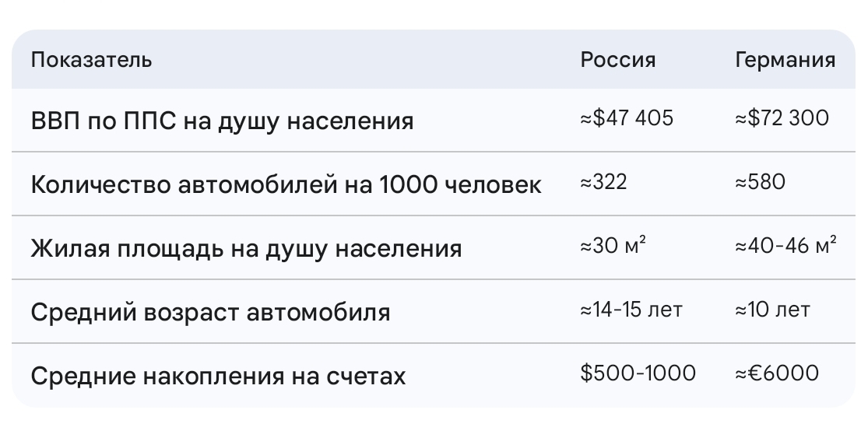Click the ≈322 cars value for Russia
868x431 pixels.
pos(603,182)
